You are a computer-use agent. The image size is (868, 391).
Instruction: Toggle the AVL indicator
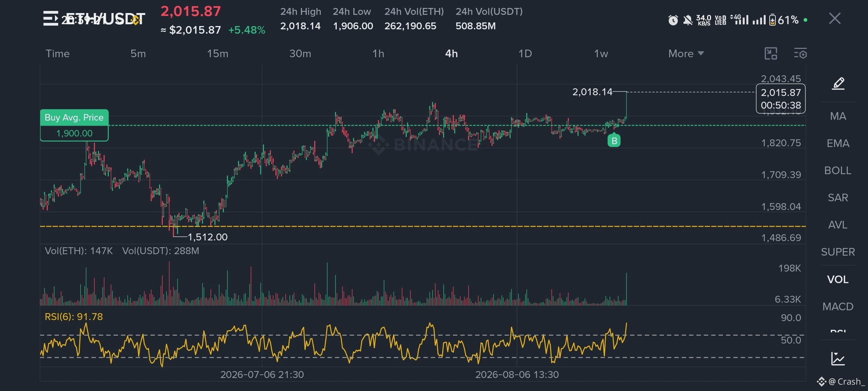838,225
